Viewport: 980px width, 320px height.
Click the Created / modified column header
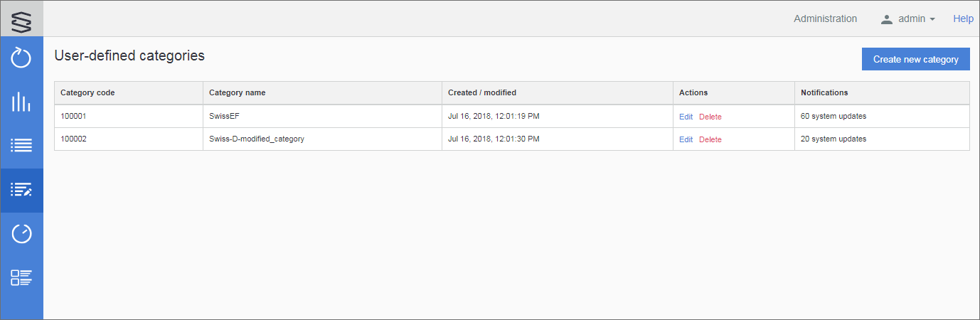[482, 92]
